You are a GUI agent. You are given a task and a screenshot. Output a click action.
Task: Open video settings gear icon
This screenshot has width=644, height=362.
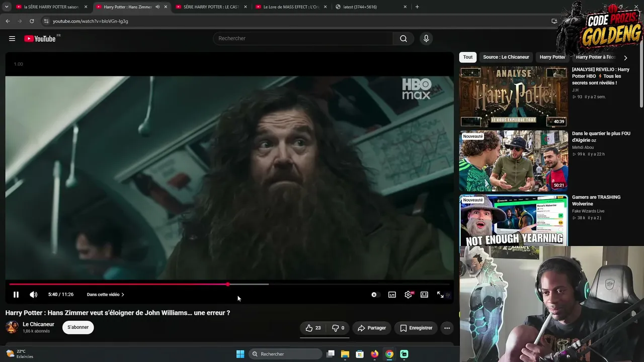(x=408, y=295)
